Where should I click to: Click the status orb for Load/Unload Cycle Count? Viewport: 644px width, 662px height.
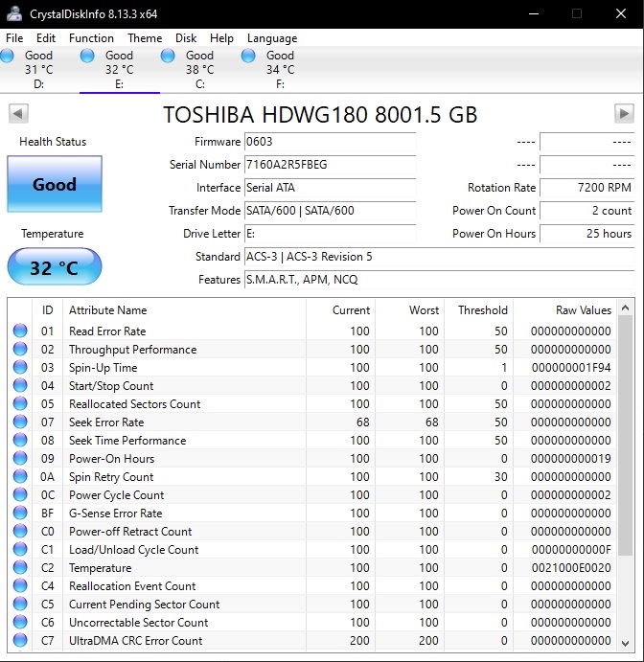[20, 549]
